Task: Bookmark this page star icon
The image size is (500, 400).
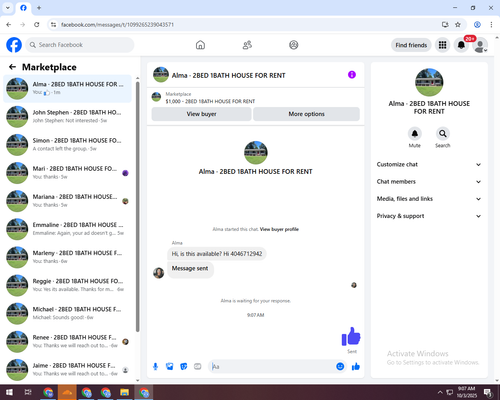Action: pyautogui.click(x=458, y=24)
